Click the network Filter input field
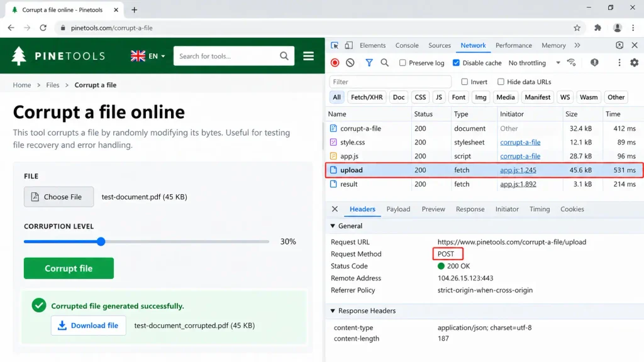This screenshot has width=644, height=362. [390, 82]
